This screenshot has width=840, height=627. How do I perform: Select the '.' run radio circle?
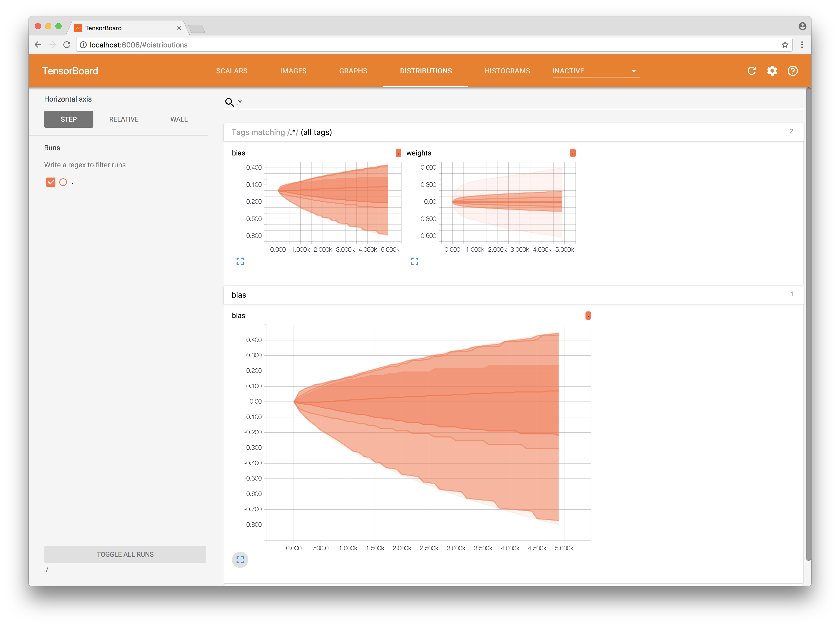(63, 182)
